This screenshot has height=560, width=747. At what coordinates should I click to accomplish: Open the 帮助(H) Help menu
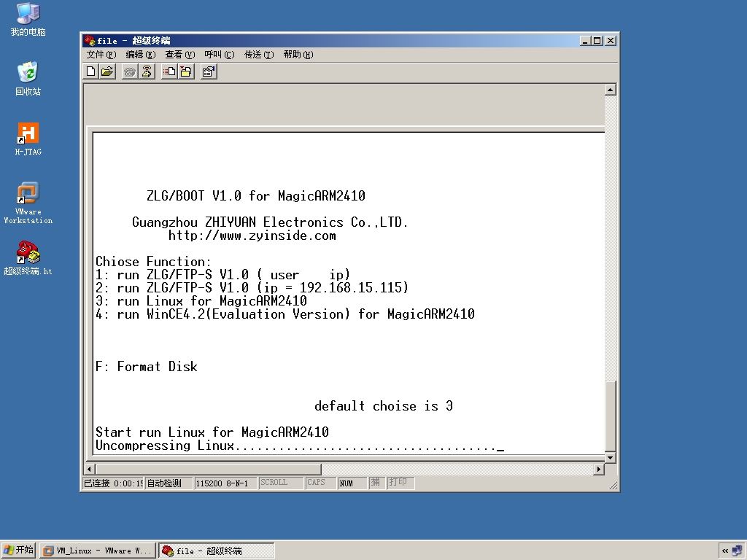coord(298,54)
